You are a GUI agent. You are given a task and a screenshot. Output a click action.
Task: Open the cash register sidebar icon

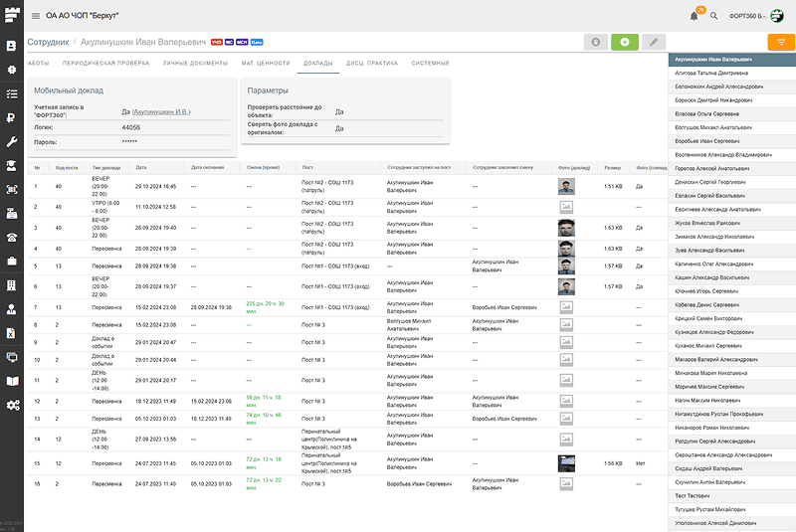coord(12,214)
